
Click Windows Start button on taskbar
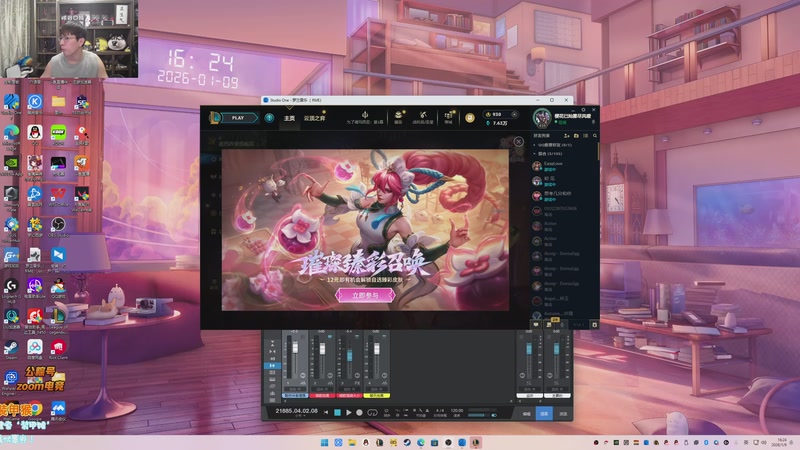pyautogui.click(x=324, y=442)
